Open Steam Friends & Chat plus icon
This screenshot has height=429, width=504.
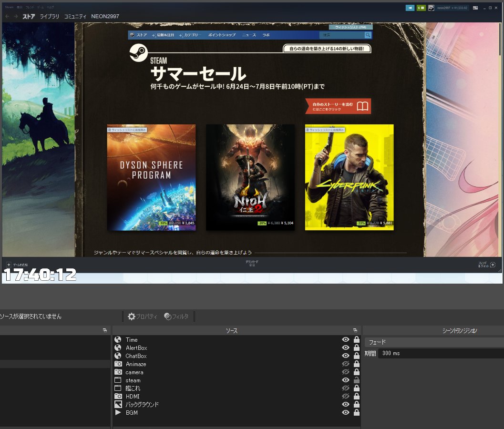click(493, 265)
